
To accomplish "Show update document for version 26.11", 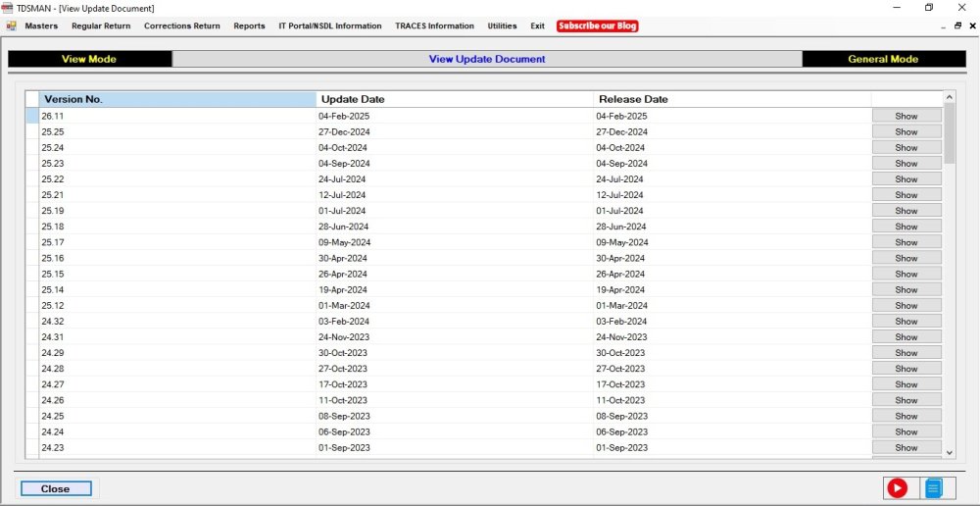I will pyautogui.click(x=906, y=116).
